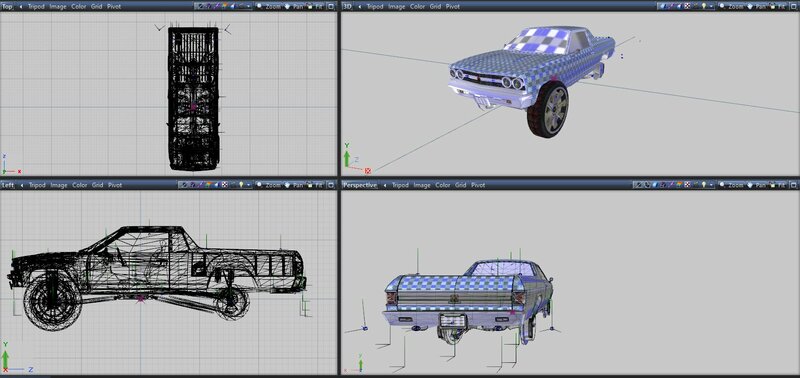Click rainbow colors icon in Perspective toolbar
800x378 pixels.
pos(679,185)
